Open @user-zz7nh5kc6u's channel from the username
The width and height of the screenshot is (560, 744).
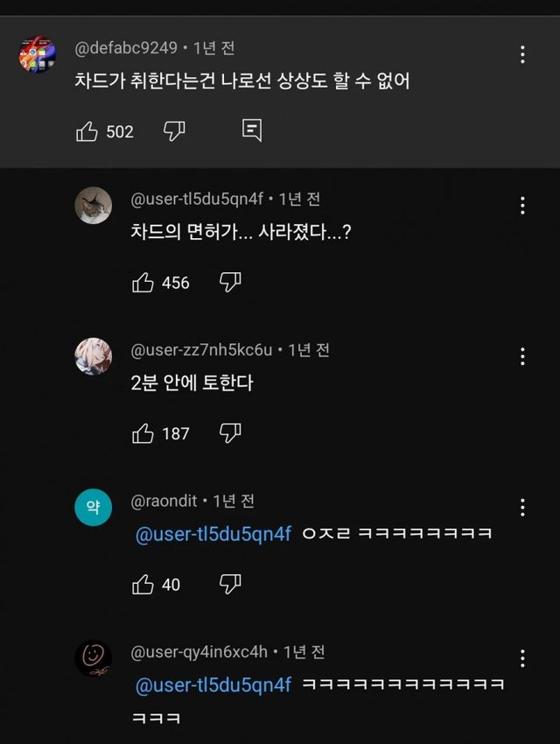(x=201, y=350)
